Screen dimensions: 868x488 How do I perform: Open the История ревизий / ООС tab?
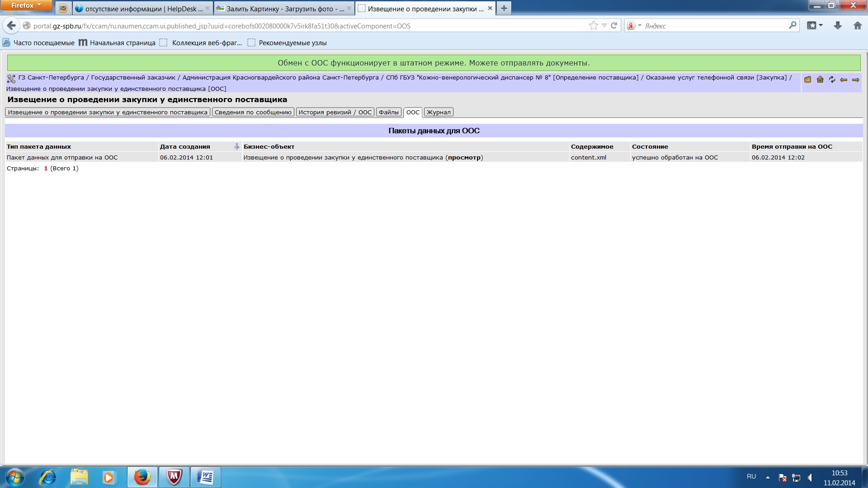coord(335,112)
